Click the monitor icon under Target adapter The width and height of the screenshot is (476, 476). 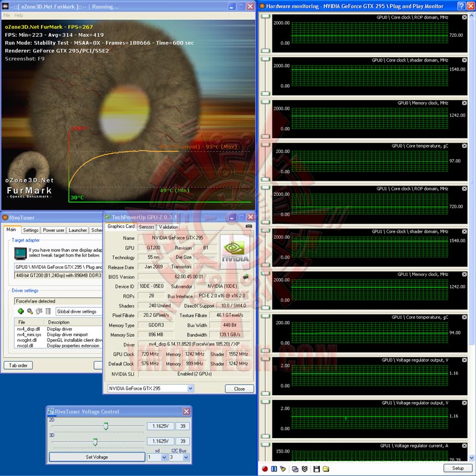20,253
